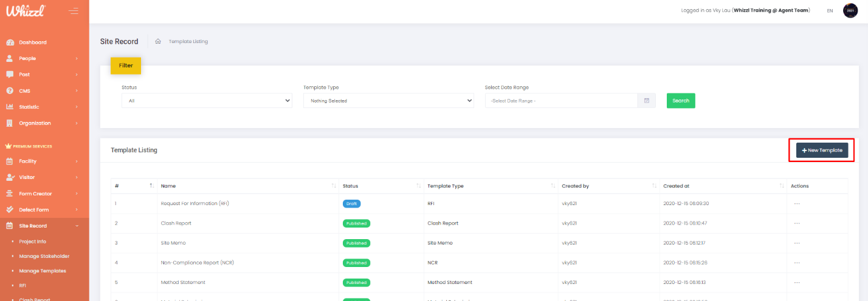Open Manage Templates in sidebar
Viewport: 868px width, 301px height.
point(43,271)
